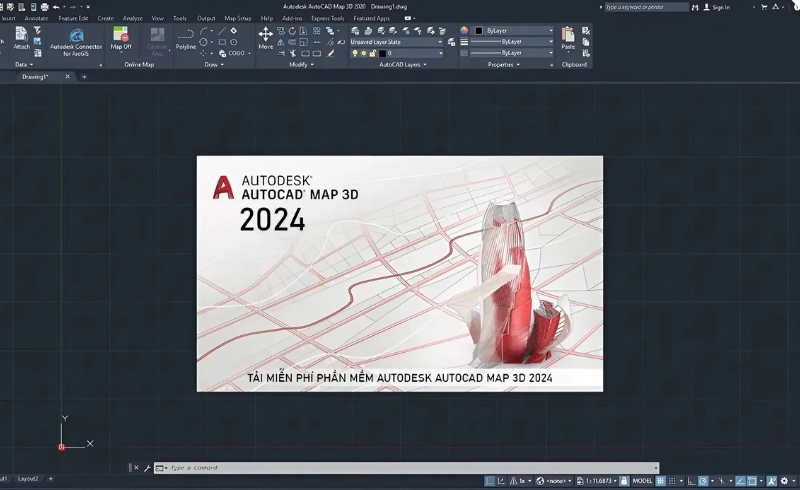800x490 pixels.
Task: Open the Layer Properties manager icon
Action: (x=355, y=31)
